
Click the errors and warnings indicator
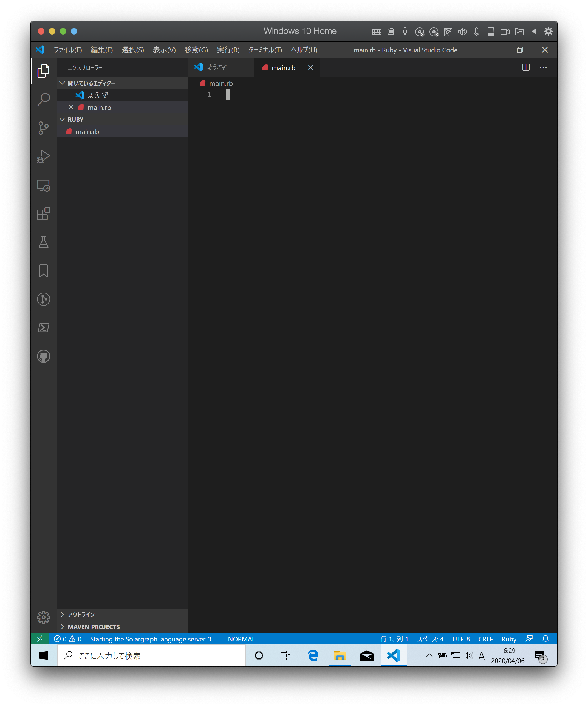tap(68, 639)
